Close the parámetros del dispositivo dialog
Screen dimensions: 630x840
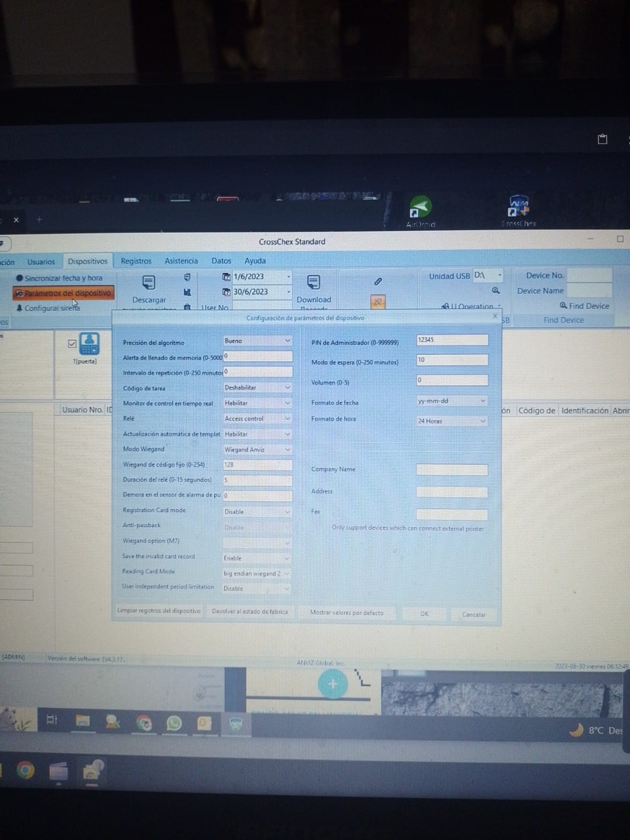495,316
